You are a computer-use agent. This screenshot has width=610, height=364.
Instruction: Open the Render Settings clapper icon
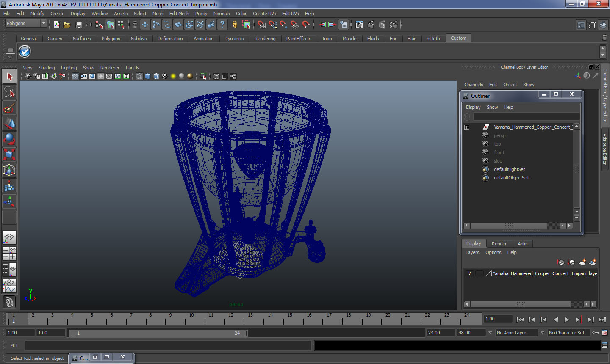393,25
